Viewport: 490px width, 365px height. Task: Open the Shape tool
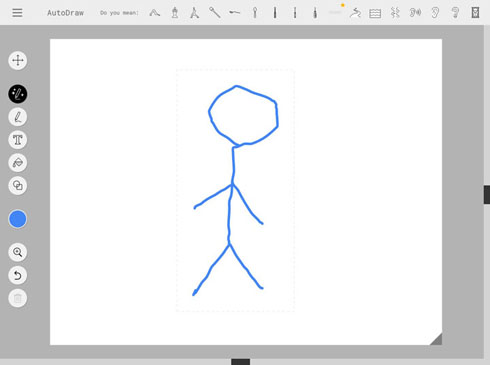pyautogui.click(x=18, y=185)
